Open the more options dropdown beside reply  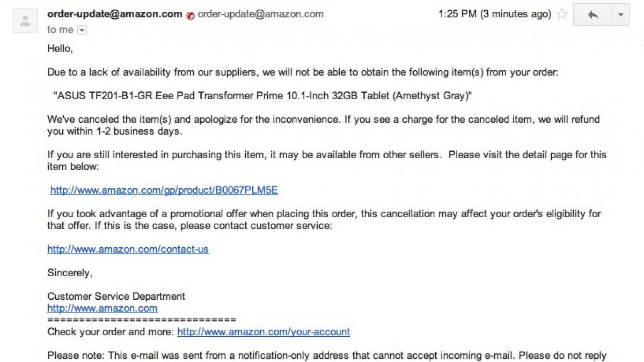[621, 15]
